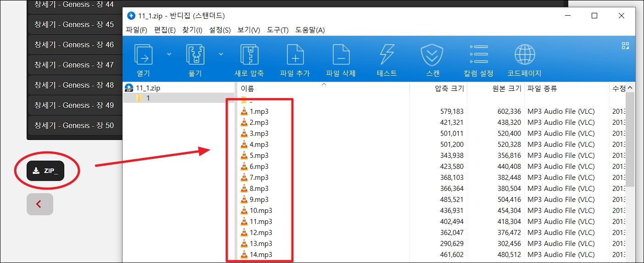Image resolution: width=644 pixels, height=263 pixels.
Task: Open 코드페이지 globe icon
Action: tap(524, 60)
